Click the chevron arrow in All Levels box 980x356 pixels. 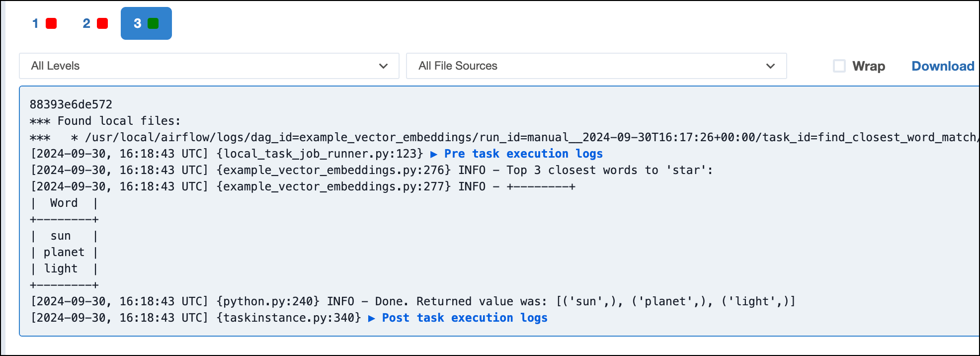(x=383, y=66)
